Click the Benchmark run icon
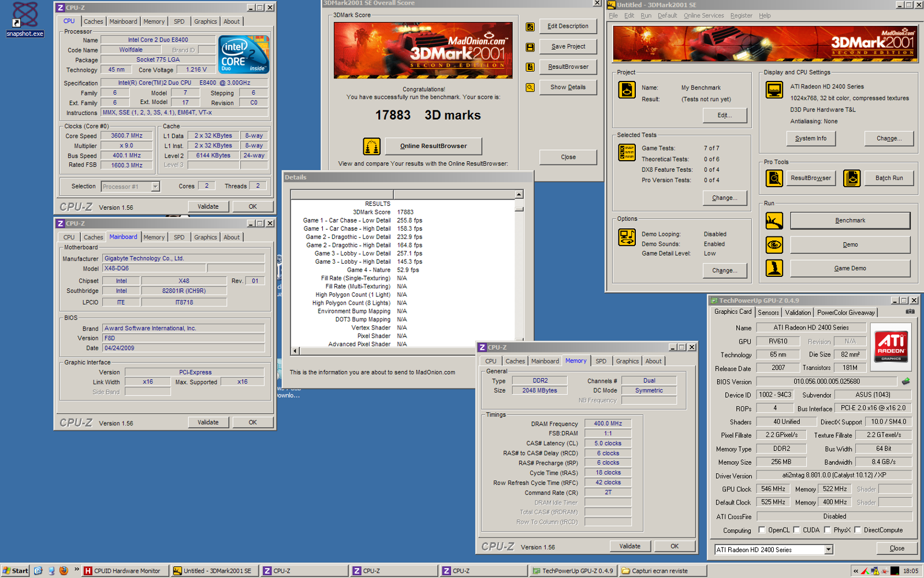The image size is (924, 578). [774, 221]
